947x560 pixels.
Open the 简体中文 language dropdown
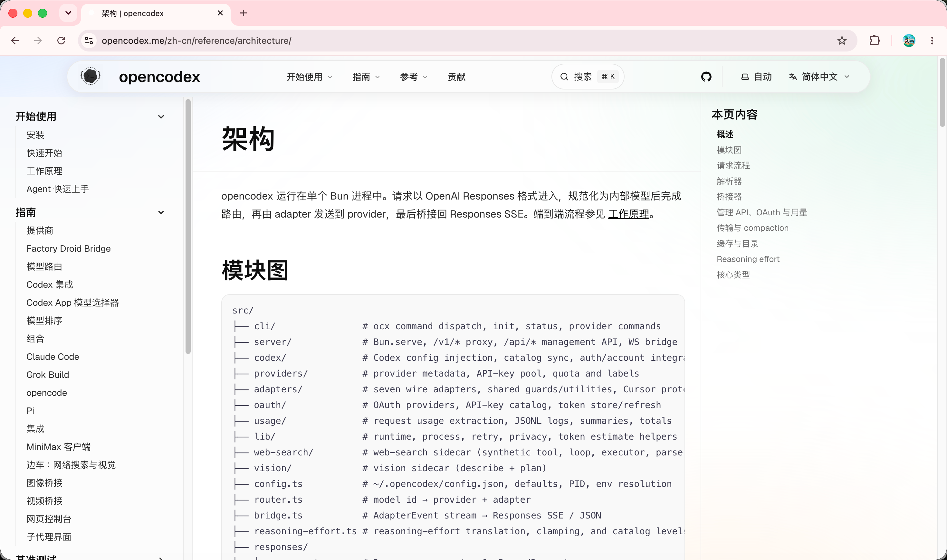(819, 77)
